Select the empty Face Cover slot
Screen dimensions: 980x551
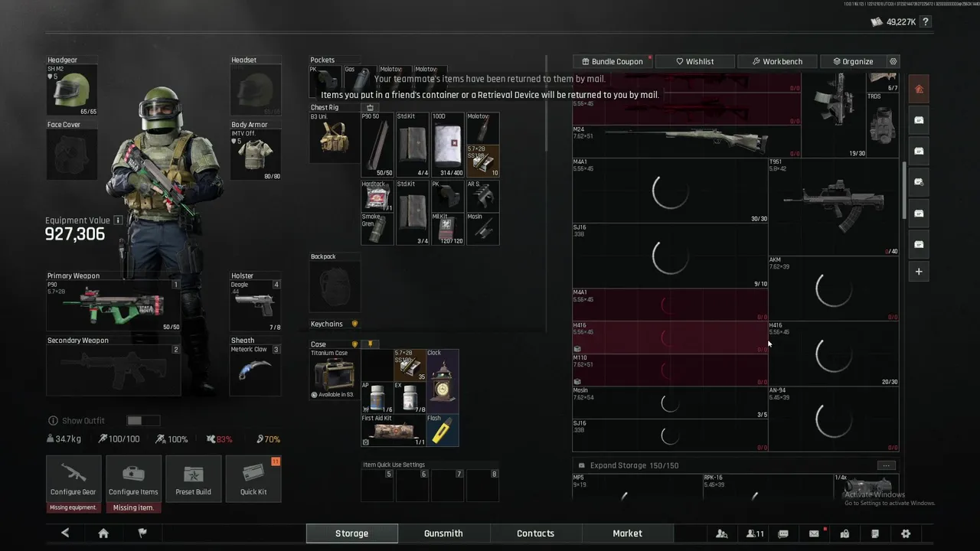72,155
